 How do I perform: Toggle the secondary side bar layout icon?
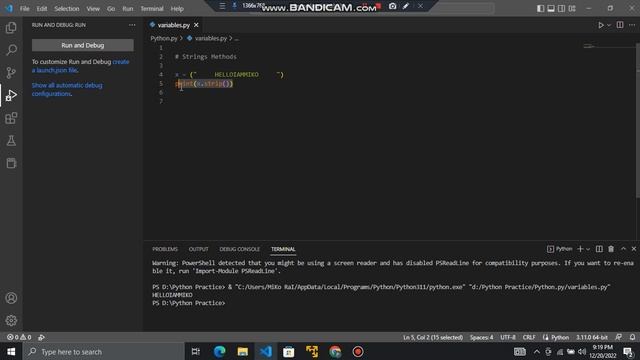click(562, 9)
